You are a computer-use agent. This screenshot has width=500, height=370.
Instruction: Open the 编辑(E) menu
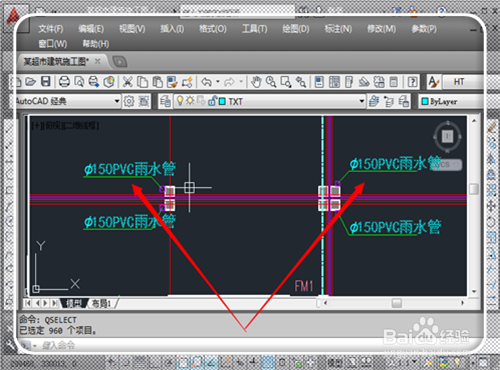[x=91, y=29]
